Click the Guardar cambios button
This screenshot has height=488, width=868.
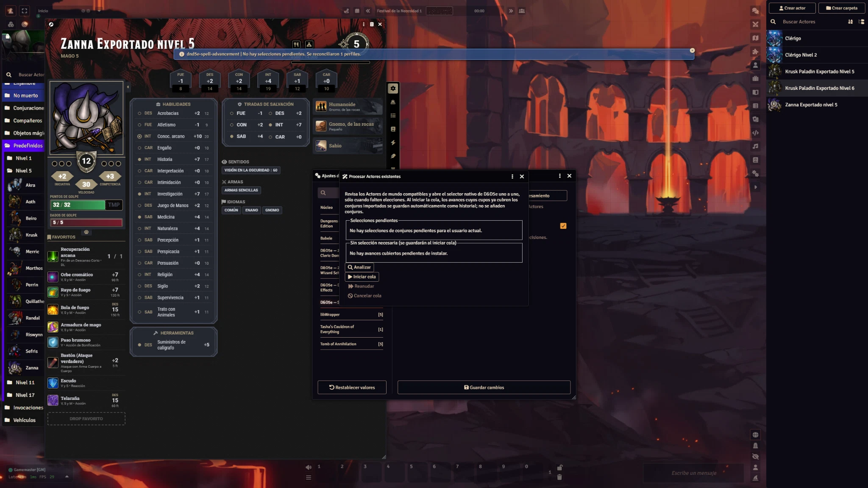[484, 388]
